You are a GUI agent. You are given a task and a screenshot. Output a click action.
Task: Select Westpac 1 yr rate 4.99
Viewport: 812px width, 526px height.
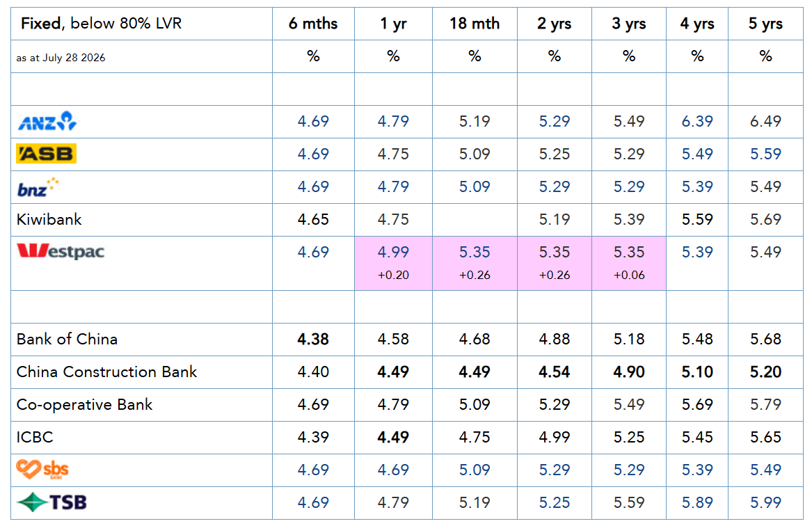[393, 252]
